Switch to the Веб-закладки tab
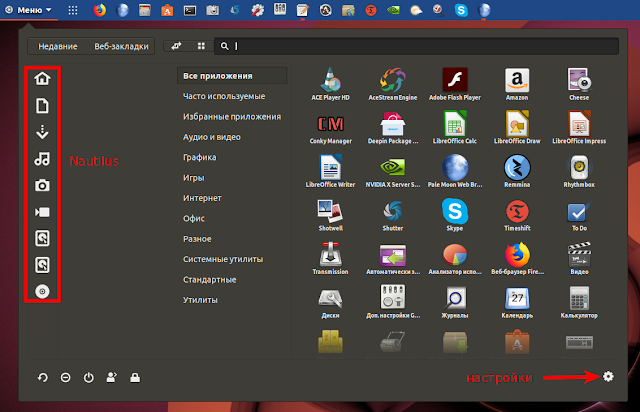 pos(121,46)
